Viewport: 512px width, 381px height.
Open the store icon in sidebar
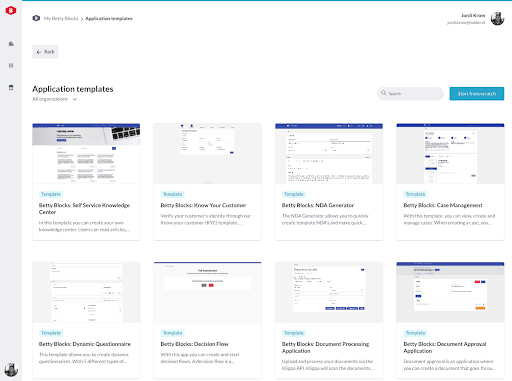(11, 88)
